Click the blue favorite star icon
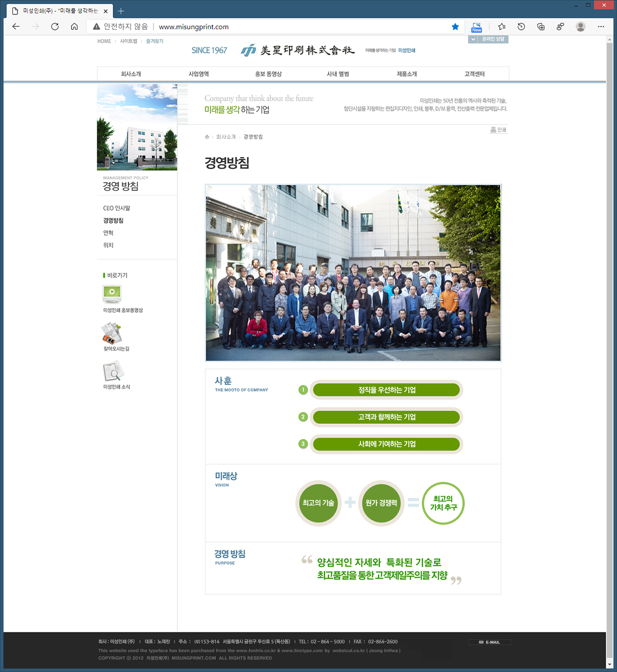This screenshot has width=617, height=672. (455, 27)
